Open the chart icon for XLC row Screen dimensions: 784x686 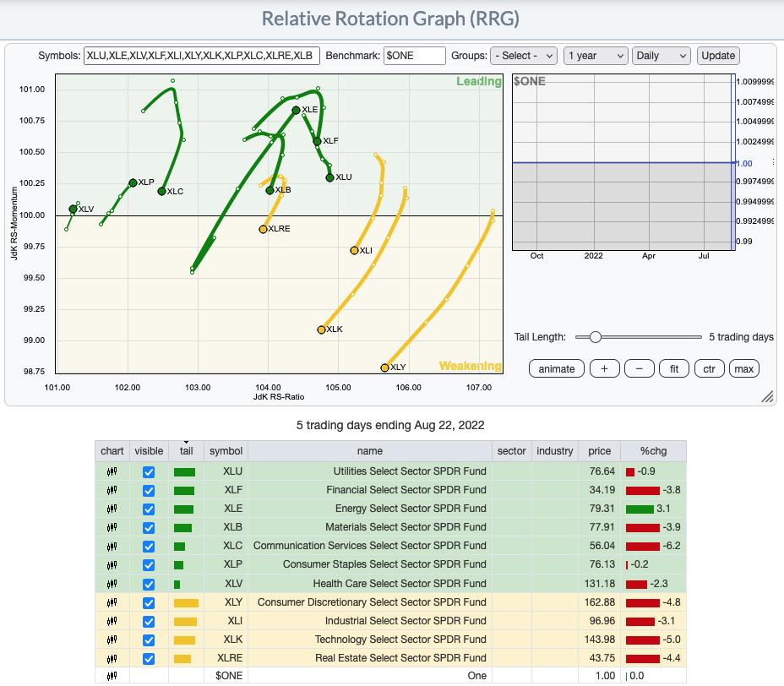click(112, 546)
